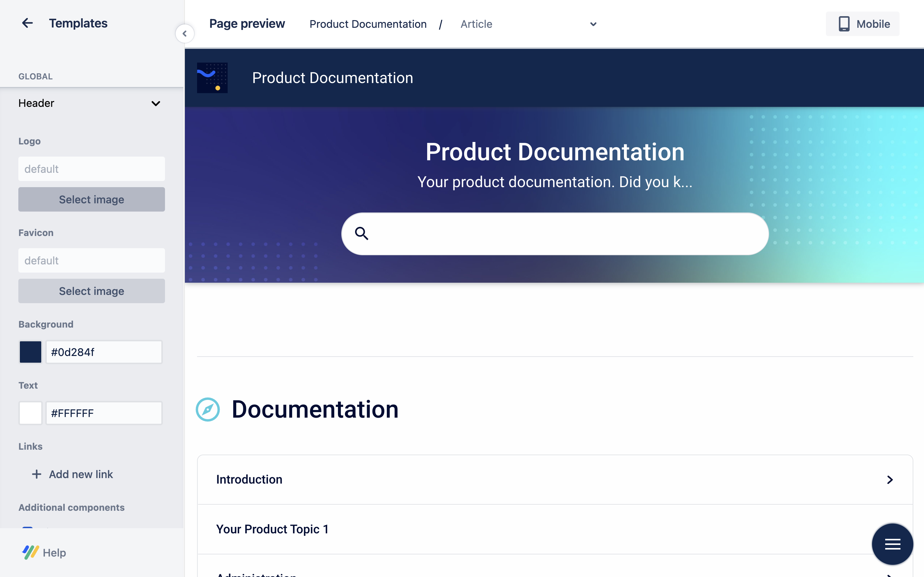Viewport: 924px width, 577px height.
Task: Click the back arrow beside Templates
Action: coord(28,23)
